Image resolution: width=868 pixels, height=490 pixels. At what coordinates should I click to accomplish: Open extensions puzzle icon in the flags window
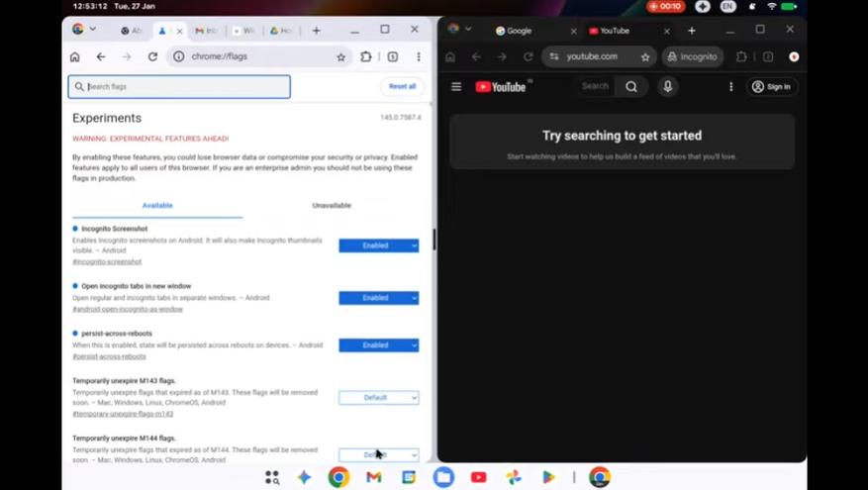tap(366, 56)
